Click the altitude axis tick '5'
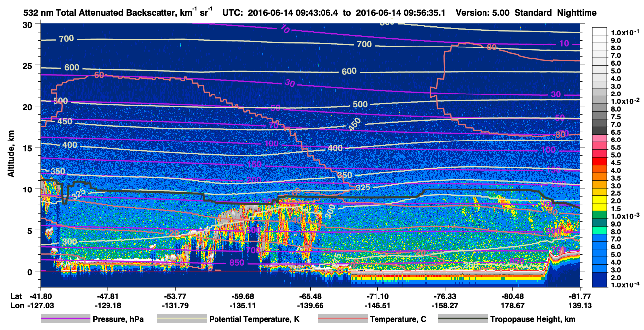 coord(31,230)
